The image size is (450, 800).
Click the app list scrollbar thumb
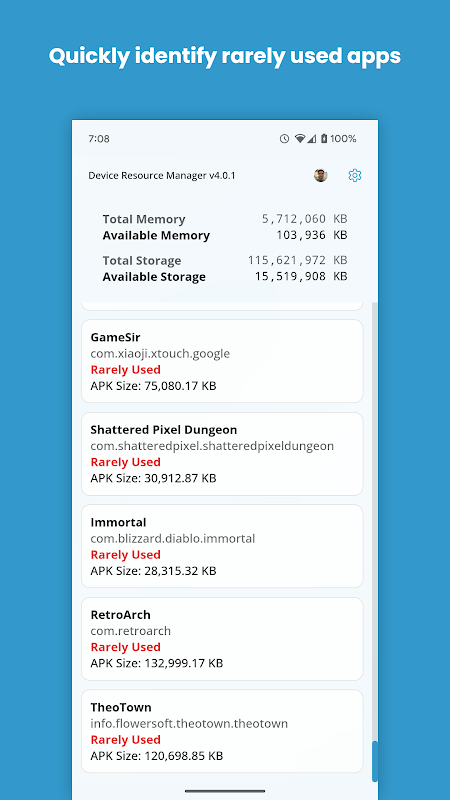[x=375, y=761]
